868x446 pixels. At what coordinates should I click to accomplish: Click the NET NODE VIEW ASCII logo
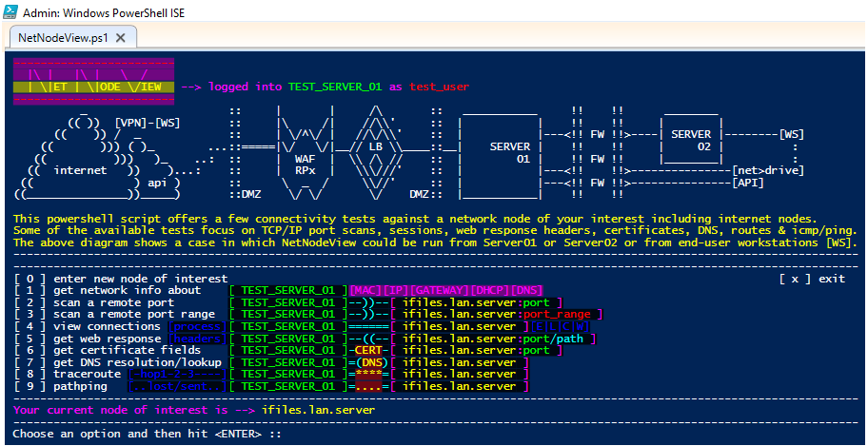(93, 82)
